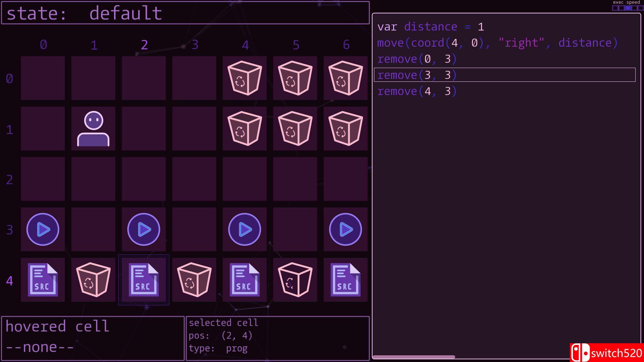Click the horizontal scrollbar of code panel
This screenshot has width=644, height=362.
click(x=414, y=357)
